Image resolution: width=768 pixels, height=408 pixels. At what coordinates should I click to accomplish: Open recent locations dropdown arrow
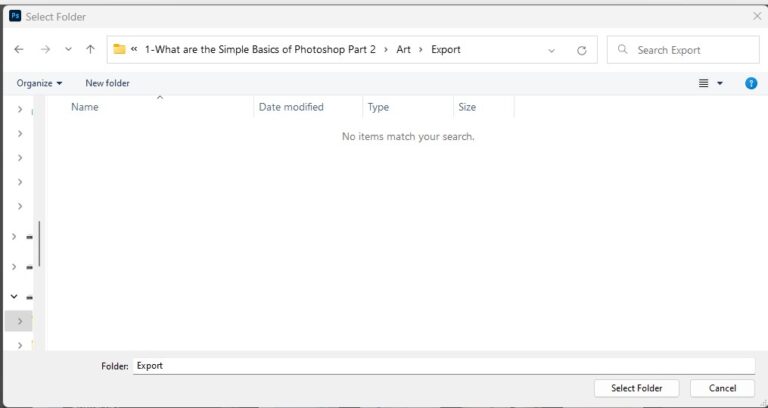coord(68,49)
